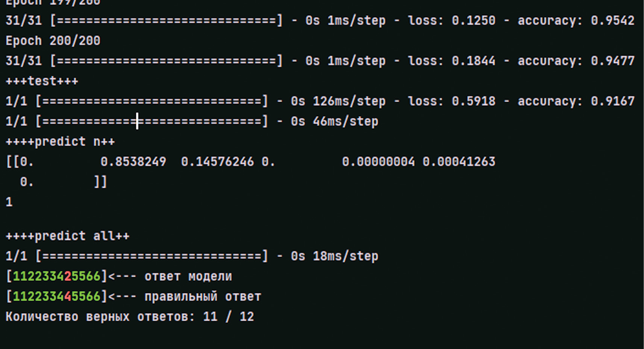The width and height of the screenshot is (644, 349).
Task: Click the accuracy value 0.9542
Action: [612, 20]
